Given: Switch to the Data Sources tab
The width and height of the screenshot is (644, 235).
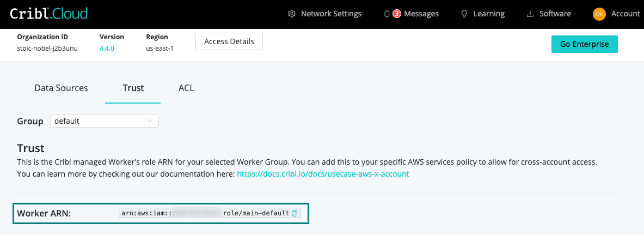Looking at the screenshot, I should (61, 88).
